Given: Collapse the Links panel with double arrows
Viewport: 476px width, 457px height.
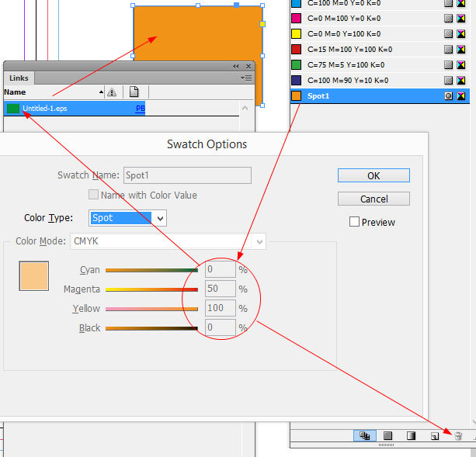Looking at the screenshot, I should point(235,66).
